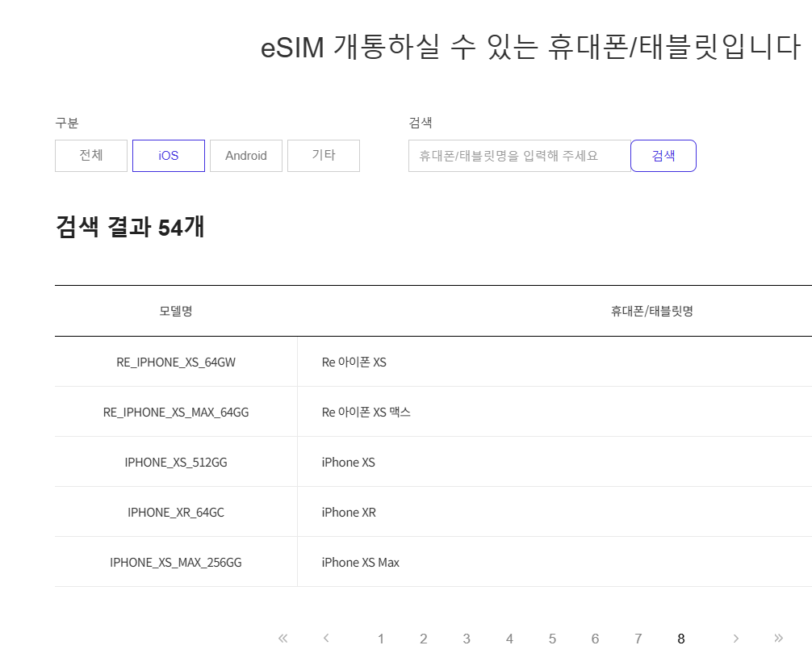
Task: Click the 구분 label
Action: click(x=67, y=123)
